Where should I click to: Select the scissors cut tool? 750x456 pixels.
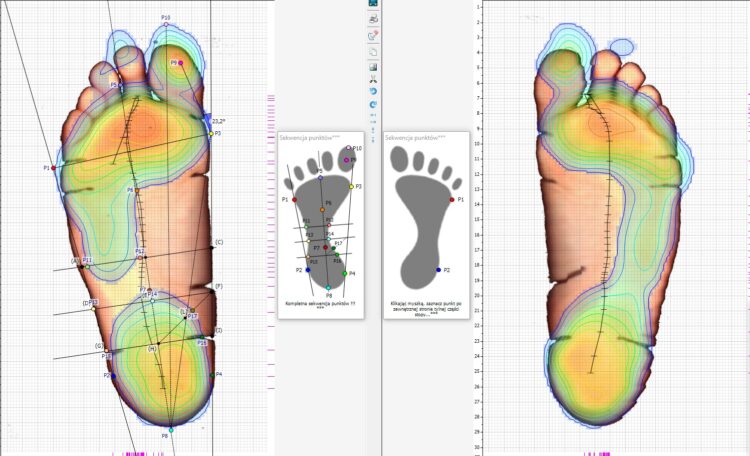pyautogui.click(x=373, y=79)
